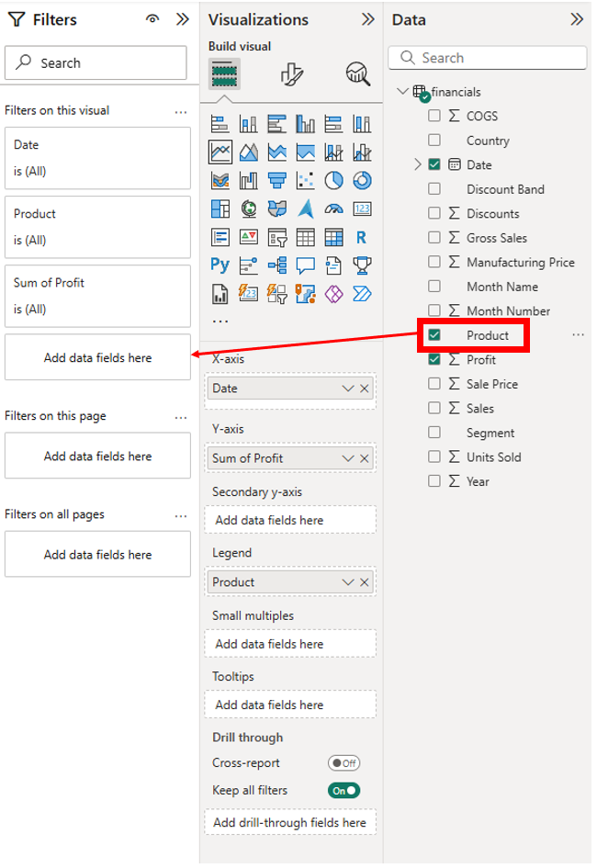
Task: Choose the Area chart visualization icon
Action: [248, 152]
